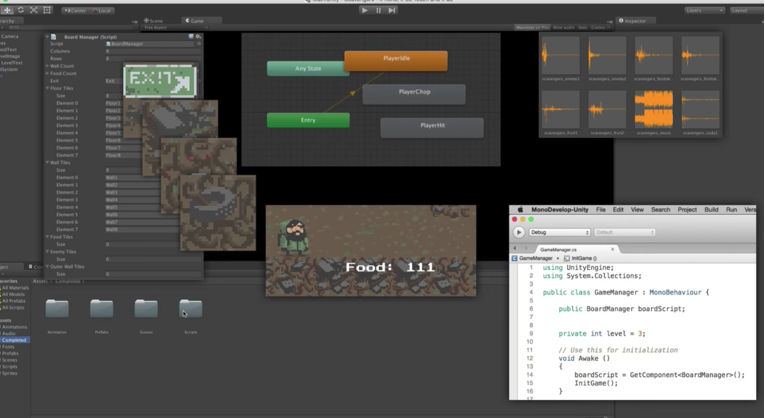Image resolution: width=765 pixels, height=418 pixels.
Task: Open the Free Aspect dropdown
Action: [x=176, y=27]
